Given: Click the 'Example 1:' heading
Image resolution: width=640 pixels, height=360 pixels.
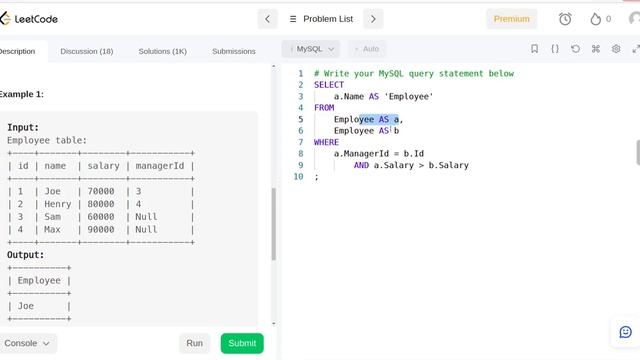Looking at the screenshot, I should (22, 94).
